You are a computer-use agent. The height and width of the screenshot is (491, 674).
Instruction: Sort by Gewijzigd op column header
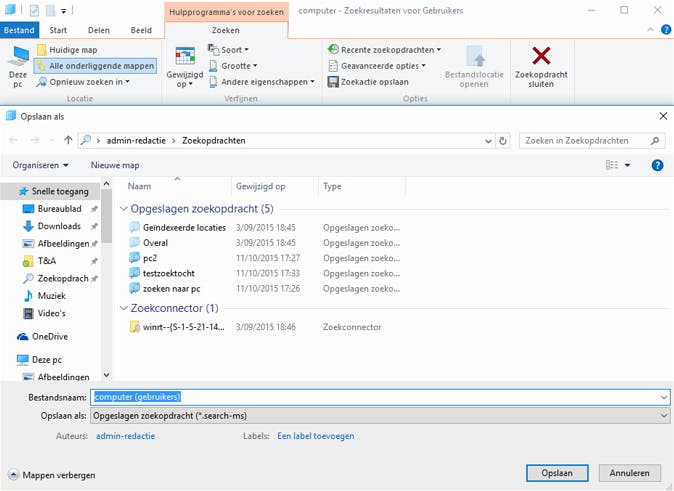click(260, 187)
